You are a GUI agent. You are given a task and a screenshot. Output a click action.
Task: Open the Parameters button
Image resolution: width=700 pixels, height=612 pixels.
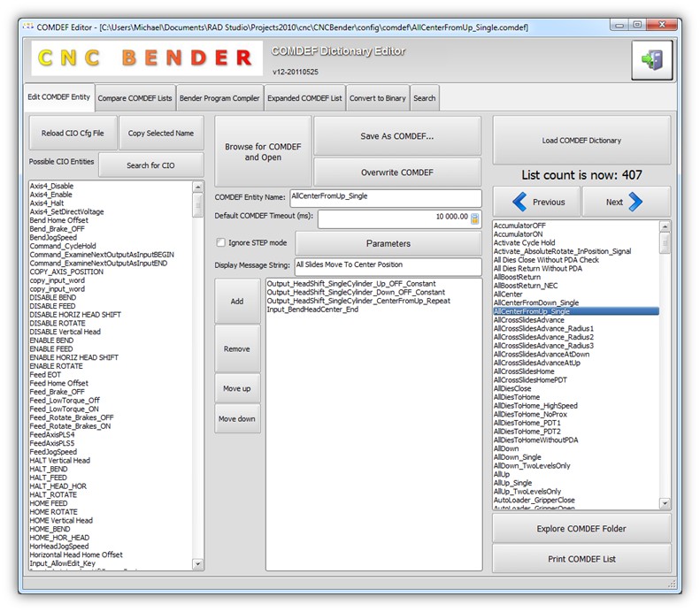(388, 243)
